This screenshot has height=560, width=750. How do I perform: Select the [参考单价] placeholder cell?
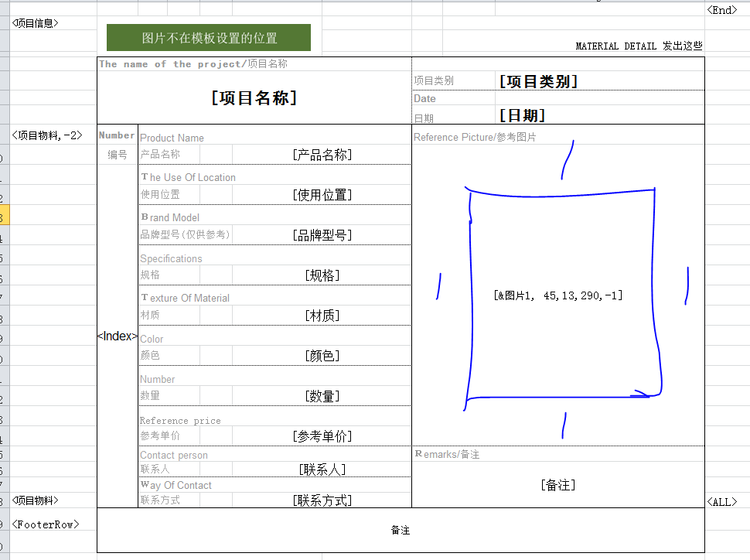[322, 436]
